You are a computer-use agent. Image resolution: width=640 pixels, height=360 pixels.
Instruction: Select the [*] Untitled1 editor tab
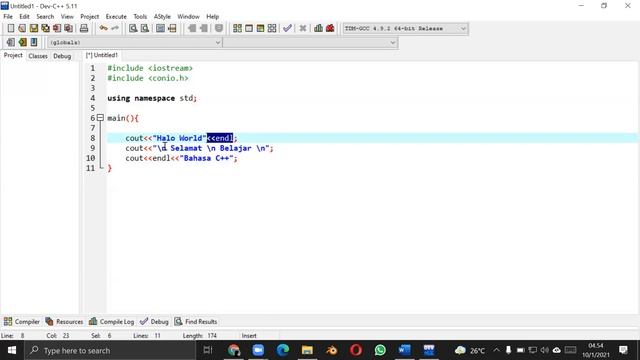102,55
